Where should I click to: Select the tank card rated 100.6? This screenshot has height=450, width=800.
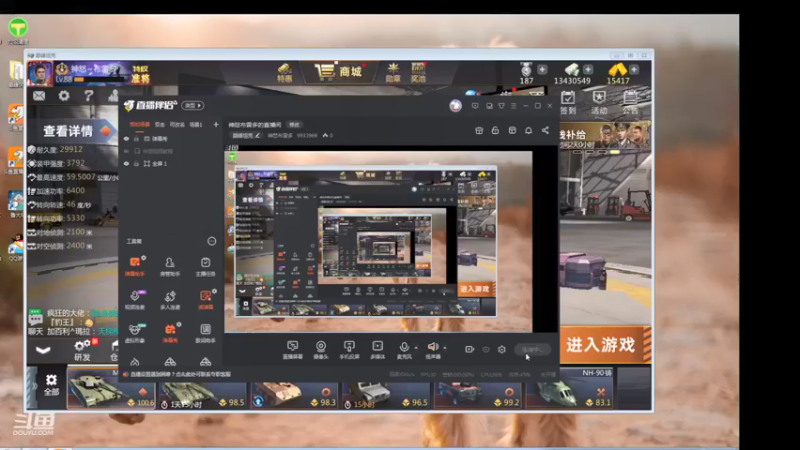(x=111, y=389)
